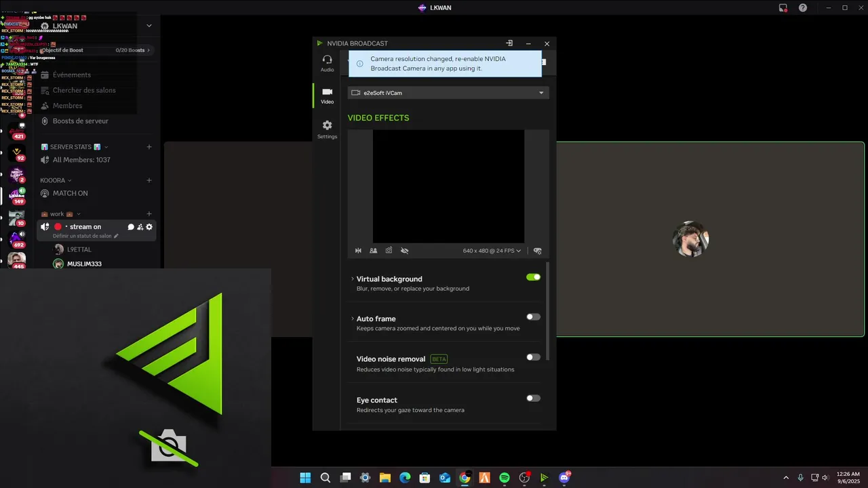Click the info icon in the camera resolution notification
The height and width of the screenshot is (488, 868).
tap(359, 64)
